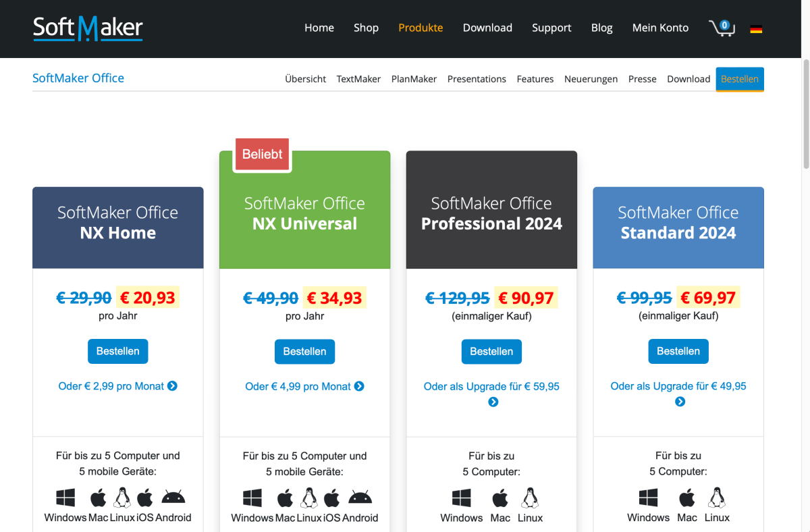Click the Mac icon under NX Universal

click(285, 499)
